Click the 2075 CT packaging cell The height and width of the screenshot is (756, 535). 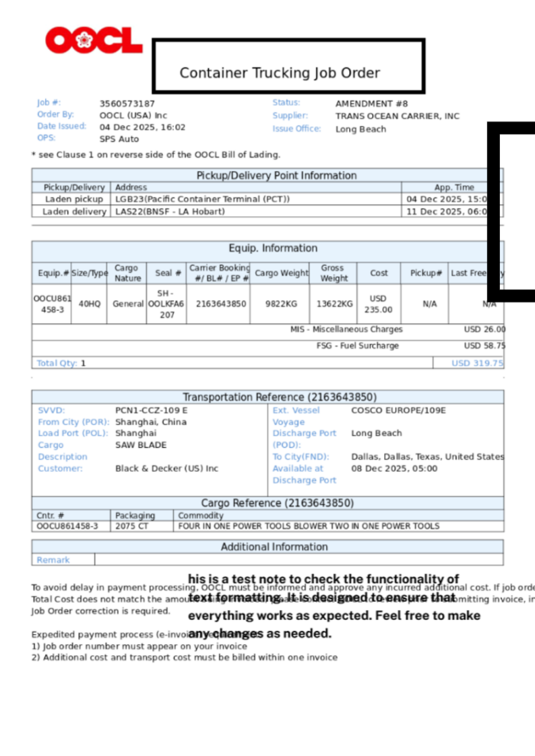coord(131,526)
